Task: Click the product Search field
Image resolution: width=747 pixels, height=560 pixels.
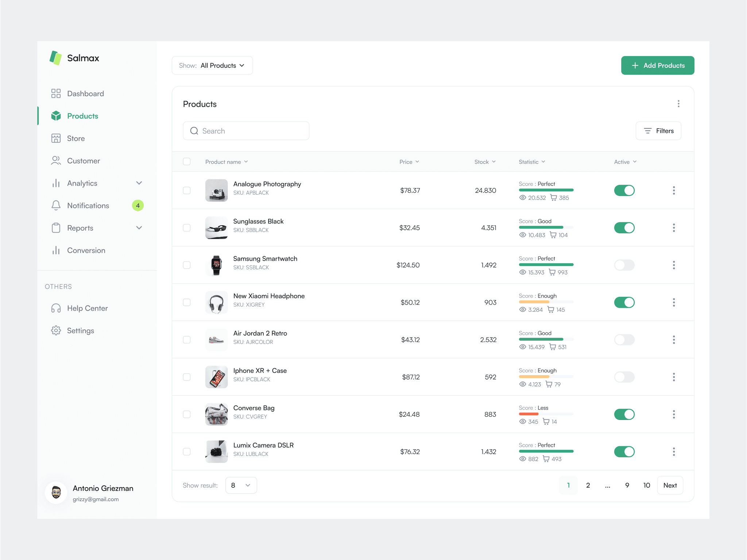Action: click(x=246, y=131)
